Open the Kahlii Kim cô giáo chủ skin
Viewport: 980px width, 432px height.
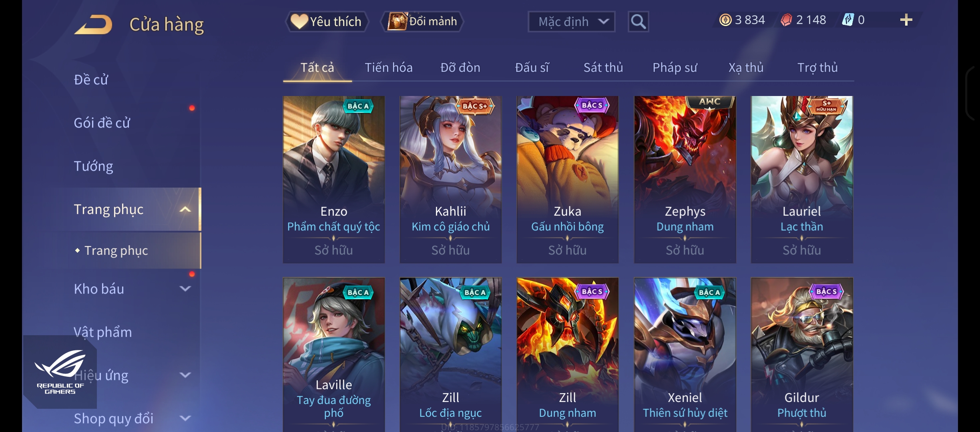450,179
